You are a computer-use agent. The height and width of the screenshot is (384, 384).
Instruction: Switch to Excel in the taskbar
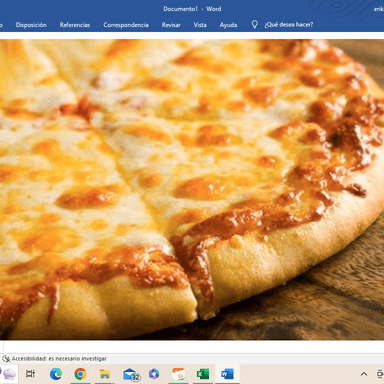click(x=203, y=374)
